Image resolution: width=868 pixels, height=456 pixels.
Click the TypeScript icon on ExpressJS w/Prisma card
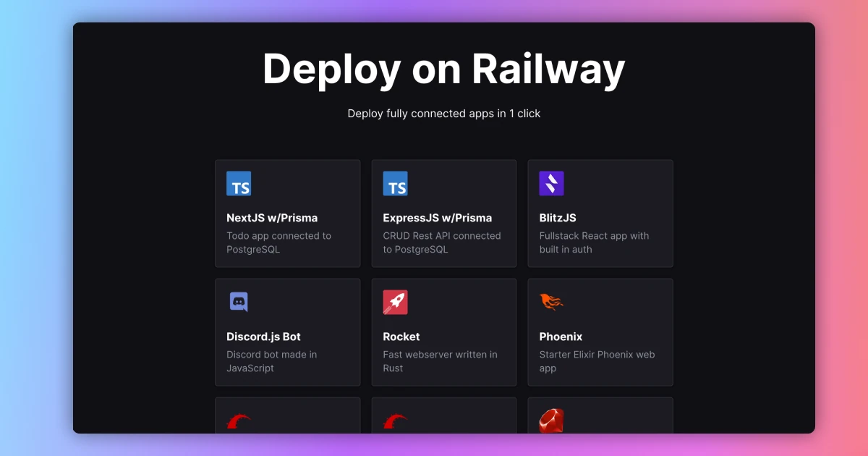(395, 184)
